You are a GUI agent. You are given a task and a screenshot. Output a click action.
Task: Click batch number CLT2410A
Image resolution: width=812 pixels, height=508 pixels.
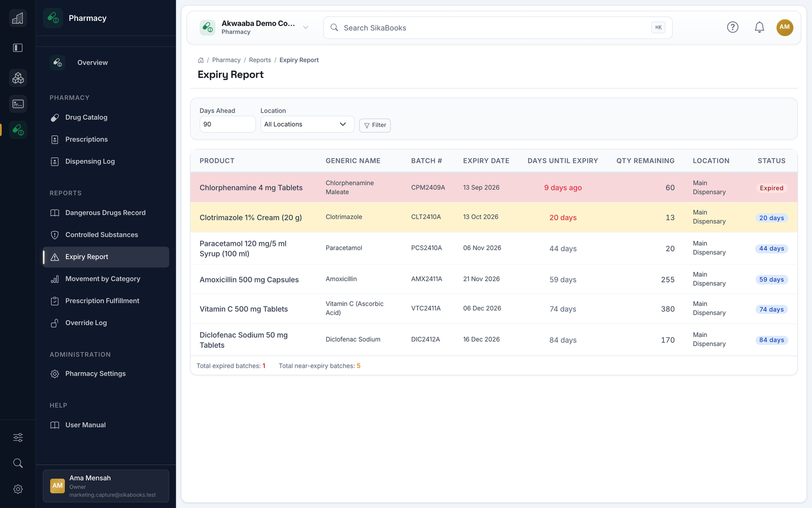[426, 217]
